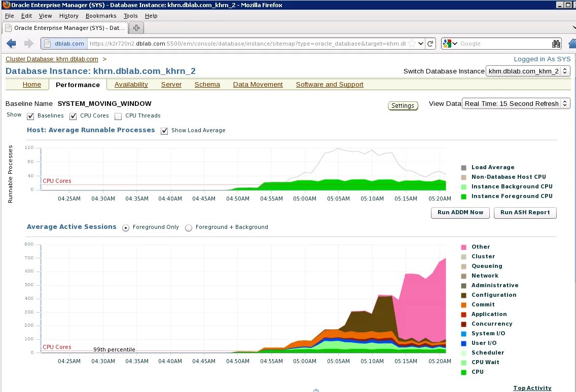Open the Schema tab
The width and height of the screenshot is (576, 392).
[207, 85]
